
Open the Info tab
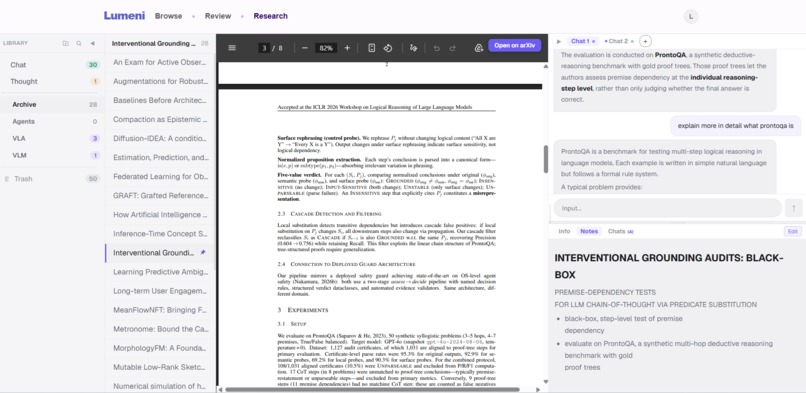564,231
